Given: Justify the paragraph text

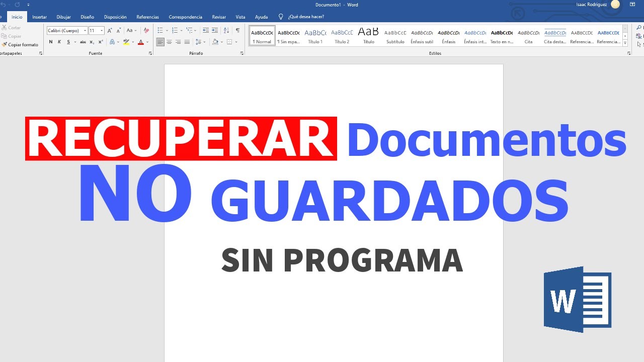Looking at the screenshot, I should coord(187,42).
